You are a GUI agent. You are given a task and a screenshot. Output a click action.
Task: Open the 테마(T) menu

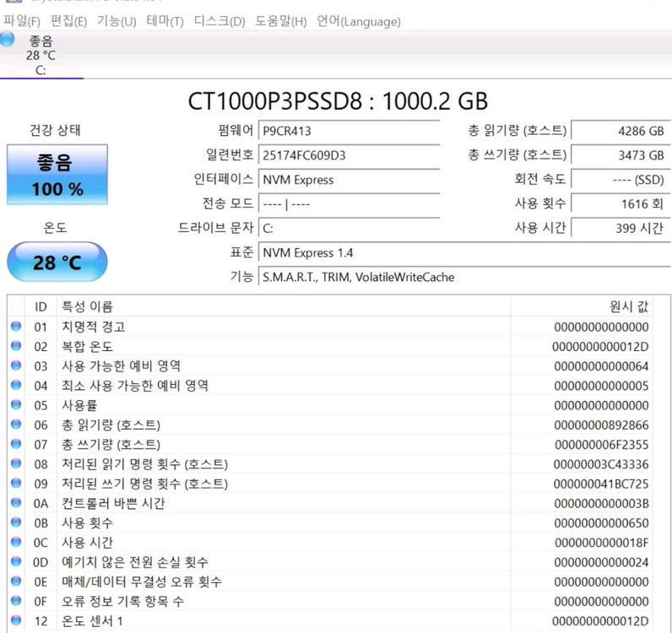pos(165,21)
